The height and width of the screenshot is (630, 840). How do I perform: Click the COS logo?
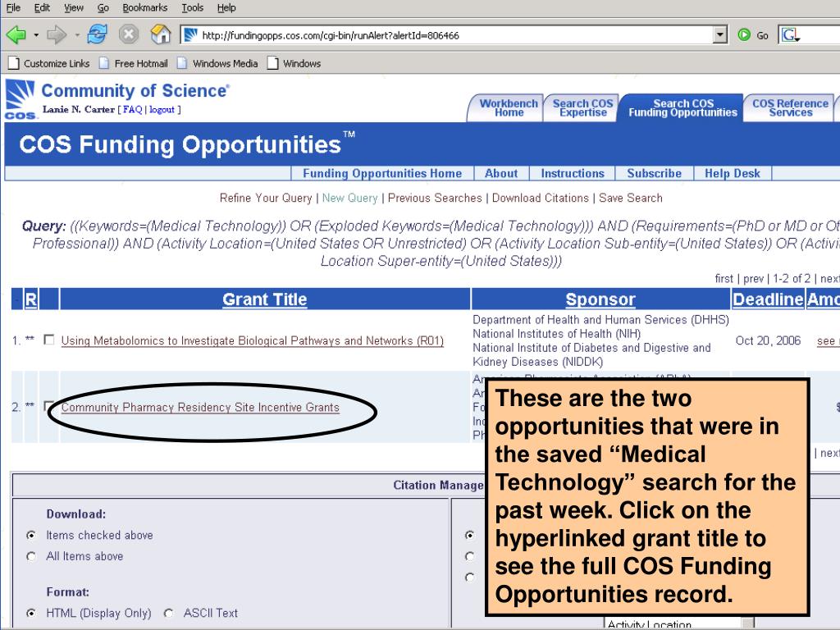click(x=21, y=99)
